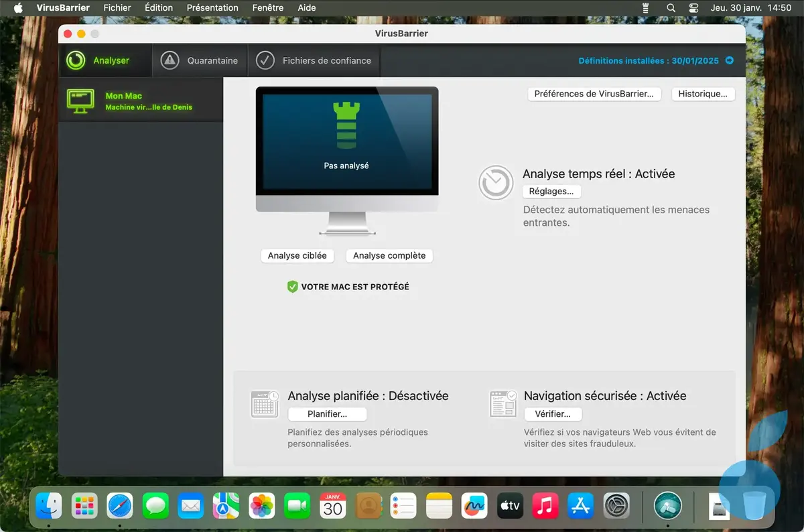Open real-time analysis Réglages
The image size is (804, 532).
[x=551, y=191]
